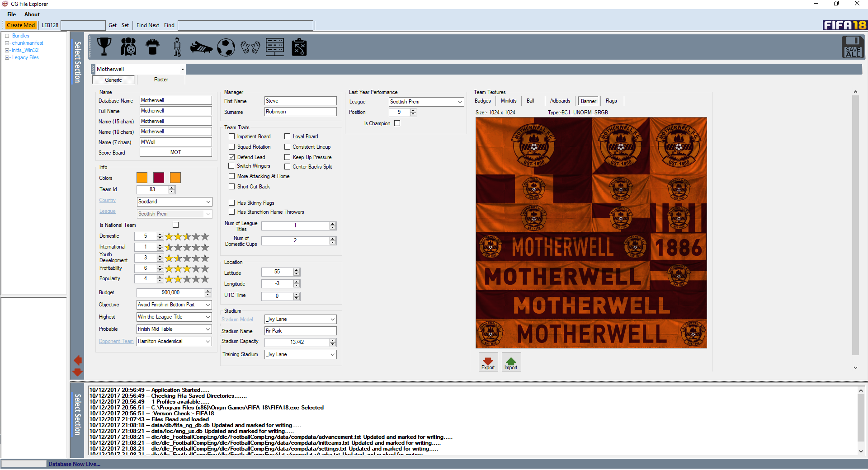
Task: Click the Import green arrow button
Action: [x=511, y=362]
